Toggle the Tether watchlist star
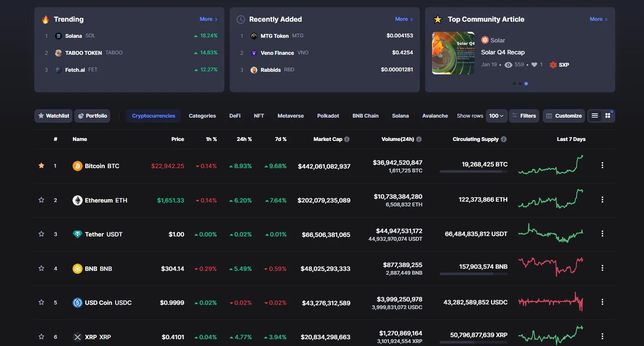Screen dimensions: 644x346 tap(41, 234)
